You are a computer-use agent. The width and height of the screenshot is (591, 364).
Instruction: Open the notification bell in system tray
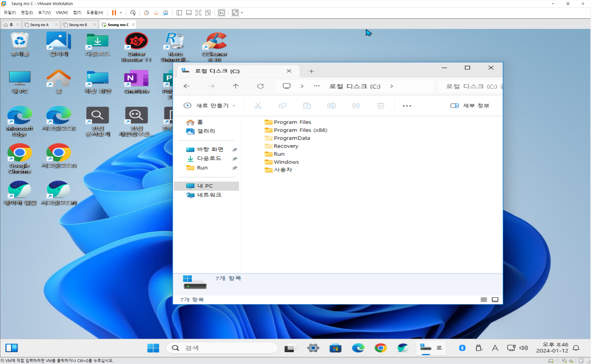tap(576, 348)
